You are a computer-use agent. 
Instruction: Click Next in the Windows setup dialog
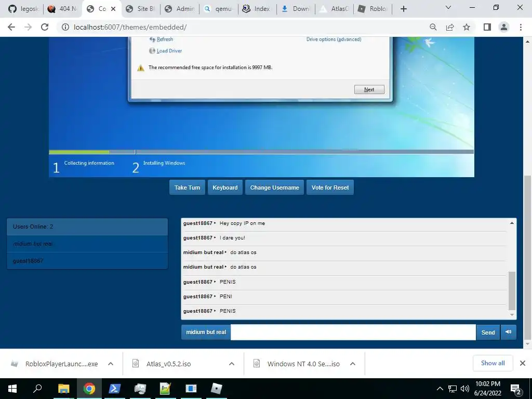point(369,89)
